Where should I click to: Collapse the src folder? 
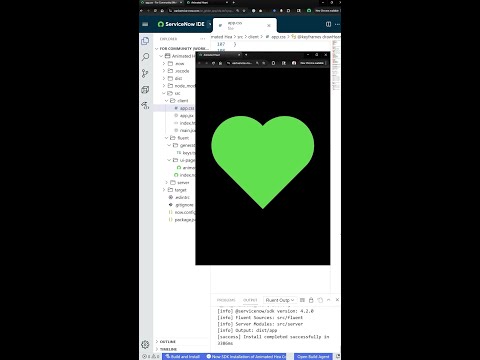[174, 93]
